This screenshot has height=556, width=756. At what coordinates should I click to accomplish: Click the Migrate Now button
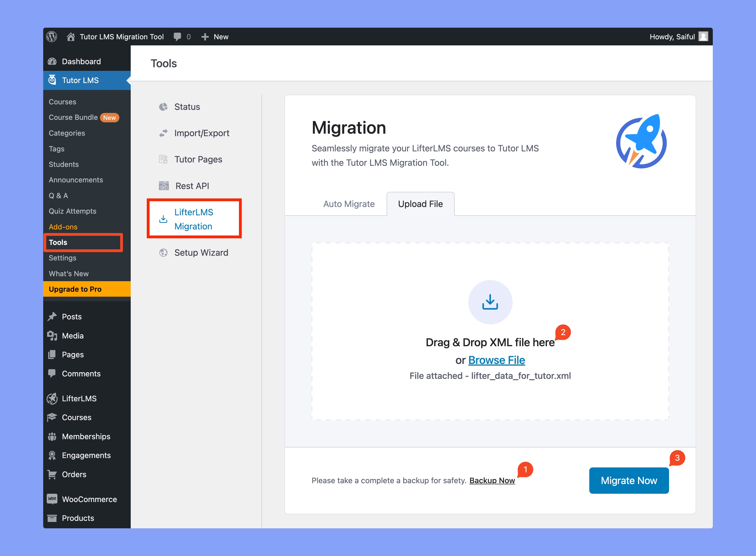(629, 481)
